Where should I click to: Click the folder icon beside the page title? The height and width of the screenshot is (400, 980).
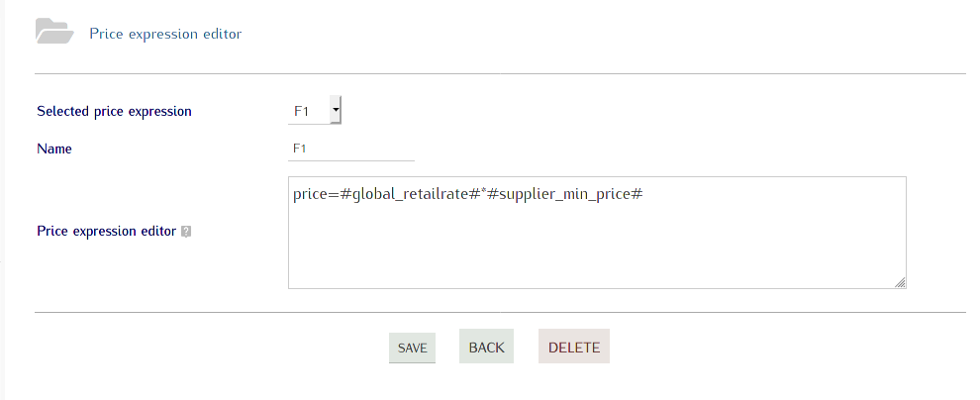(54, 32)
